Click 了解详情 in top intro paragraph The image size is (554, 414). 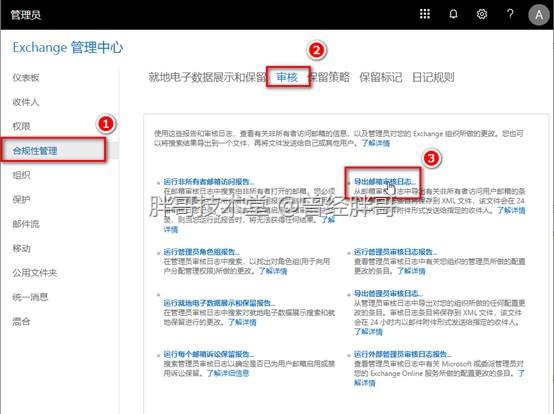point(376,143)
